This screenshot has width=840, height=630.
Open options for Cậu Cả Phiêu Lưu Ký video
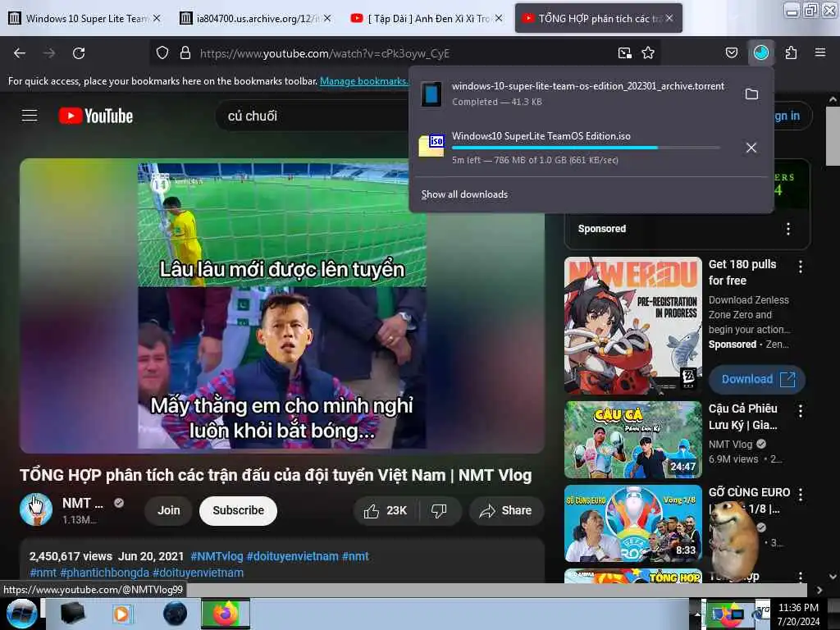[x=801, y=411]
